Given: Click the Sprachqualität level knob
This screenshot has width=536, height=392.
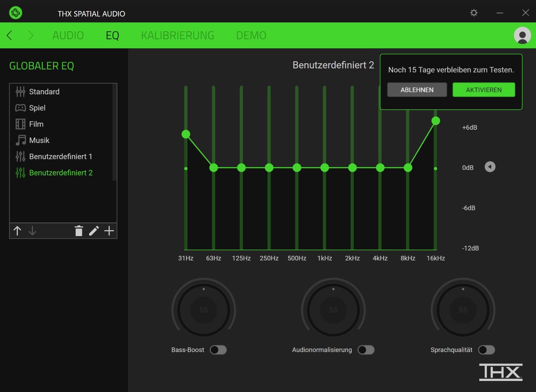Looking at the screenshot, I should click(463, 310).
